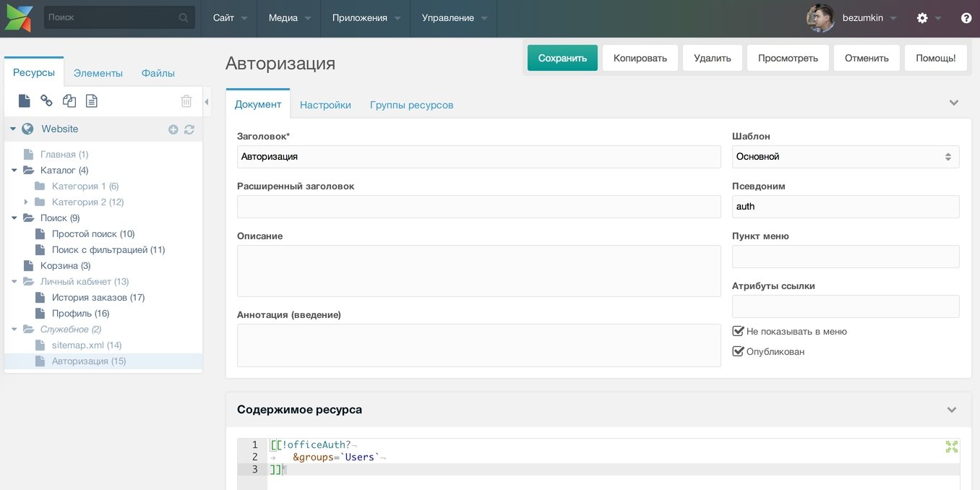Open the Приложения menu
980x490 pixels.
(x=366, y=18)
